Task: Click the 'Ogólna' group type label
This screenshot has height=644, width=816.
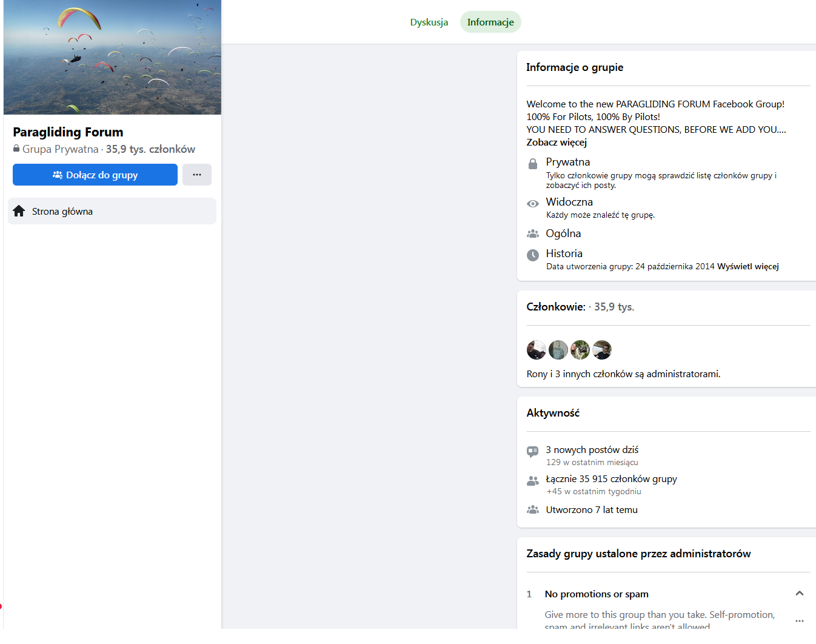Action: 563,233
